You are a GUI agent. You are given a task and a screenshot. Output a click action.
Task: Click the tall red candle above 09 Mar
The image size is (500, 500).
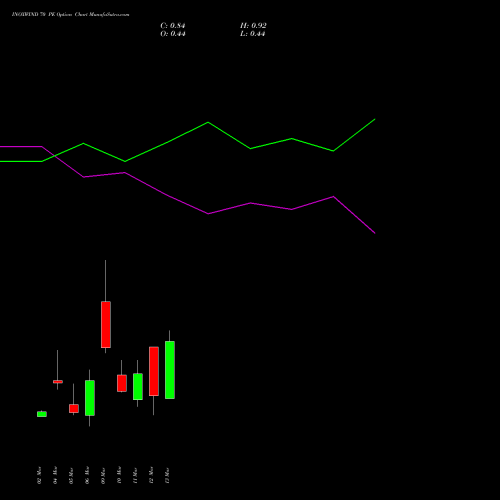point(106,324)
